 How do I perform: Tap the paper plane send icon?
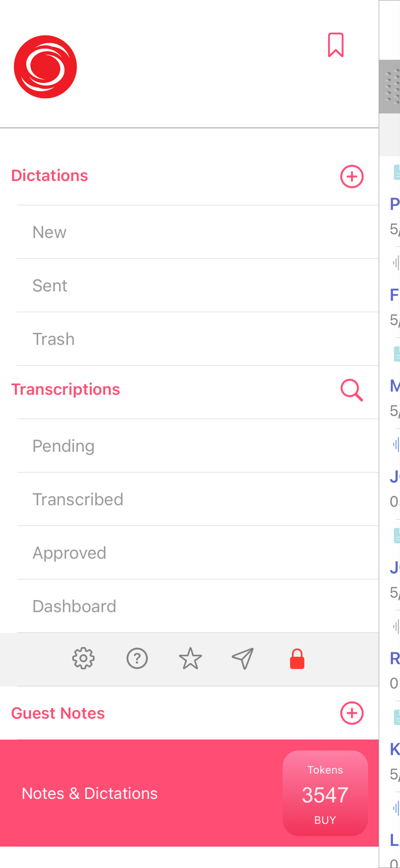(243, 658)
